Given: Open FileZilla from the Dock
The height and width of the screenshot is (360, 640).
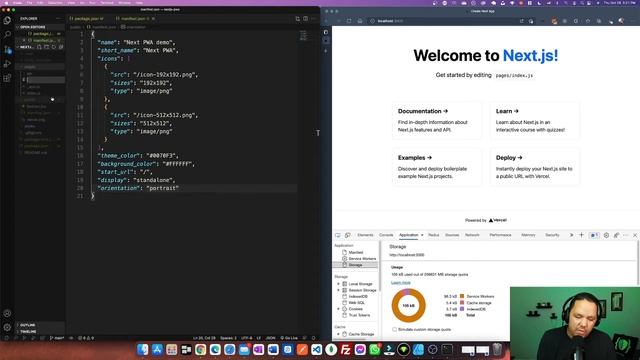Looking at the screenshot, I should click(x=346, y=349).
